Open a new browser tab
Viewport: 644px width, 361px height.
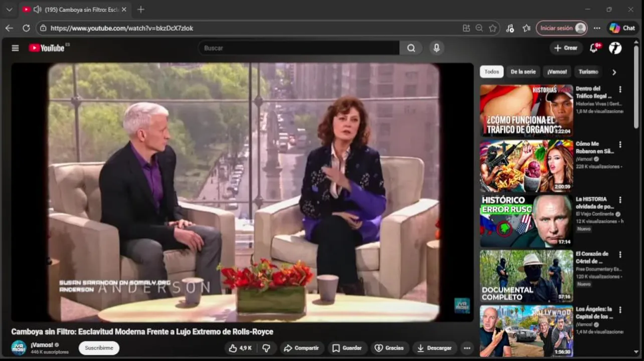click(141, 10)
